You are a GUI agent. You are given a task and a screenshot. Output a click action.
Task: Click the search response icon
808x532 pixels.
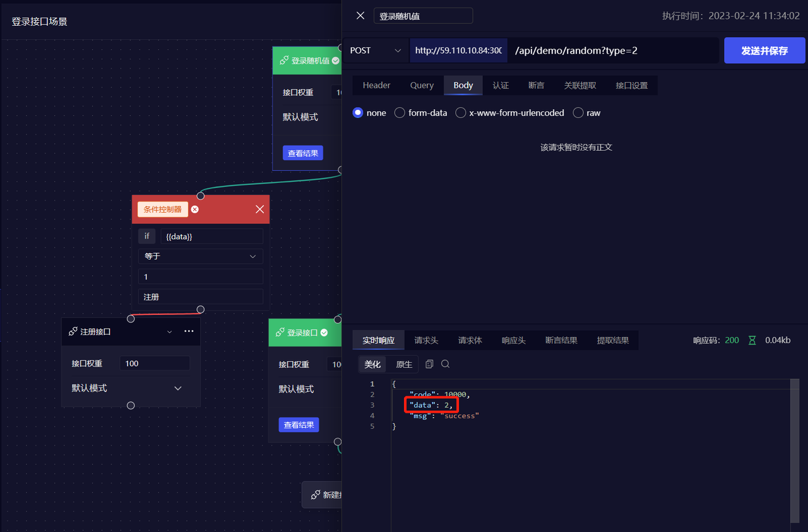coord(446,364)
